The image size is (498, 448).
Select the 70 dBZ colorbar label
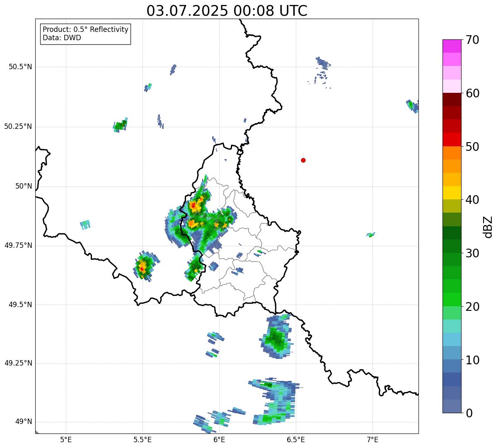[472, 40]
